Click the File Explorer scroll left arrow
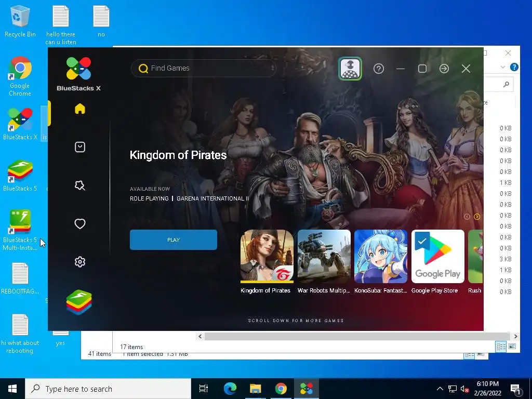This screenshot has width=532, height=399. click(200, 336)
